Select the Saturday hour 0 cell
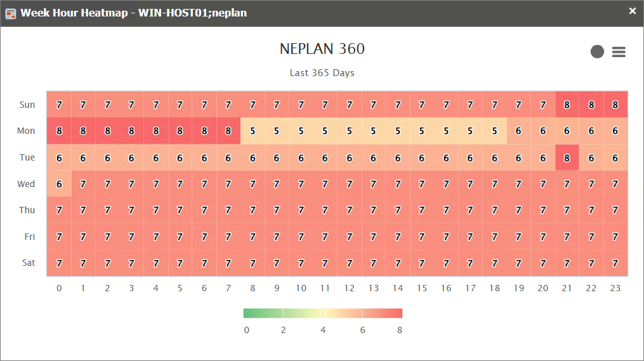Image resolution: width=644 pixels, height=361 pixels. tap(59, 263)
